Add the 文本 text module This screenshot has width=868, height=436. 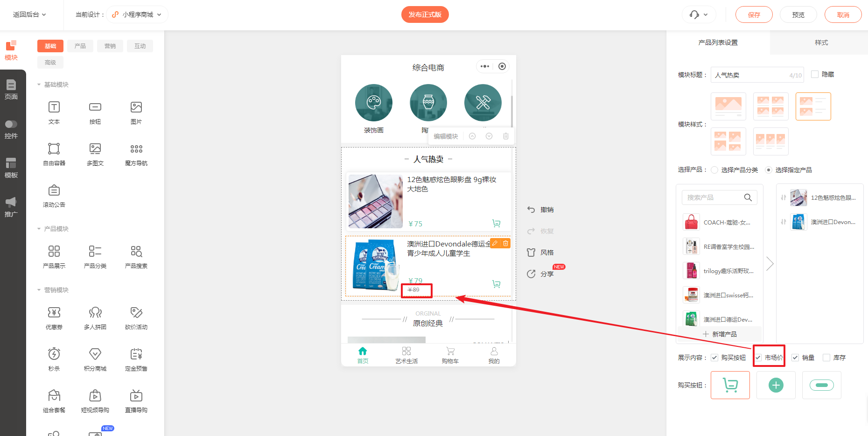(54, 113)
